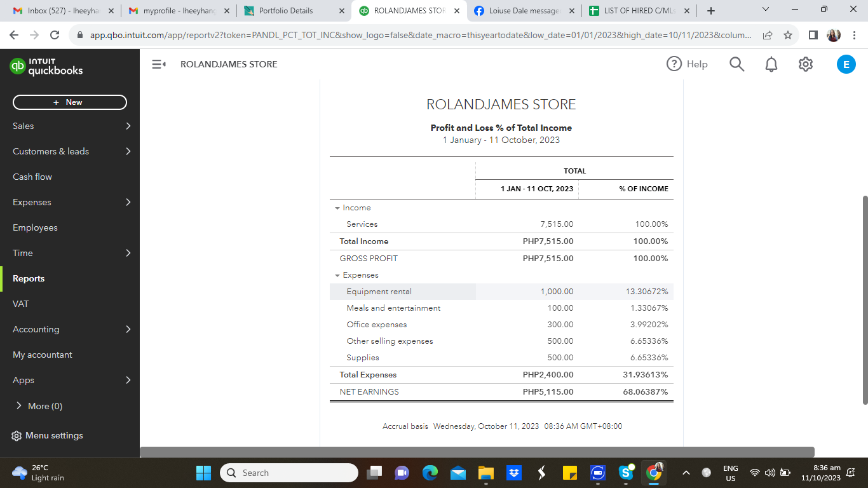
Task: Open VAT in the sidebar
Action: tap(20, 304)
